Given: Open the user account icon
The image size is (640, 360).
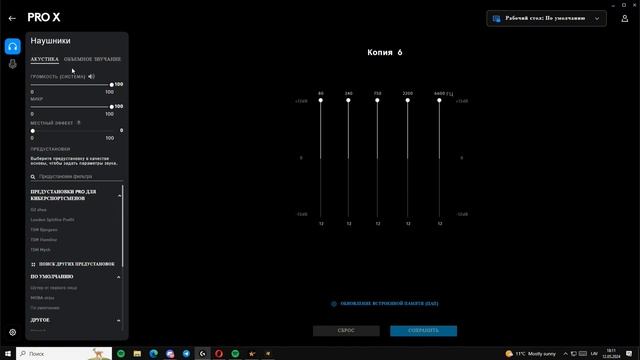Looking at the screenshot, I should click(624, 18).
